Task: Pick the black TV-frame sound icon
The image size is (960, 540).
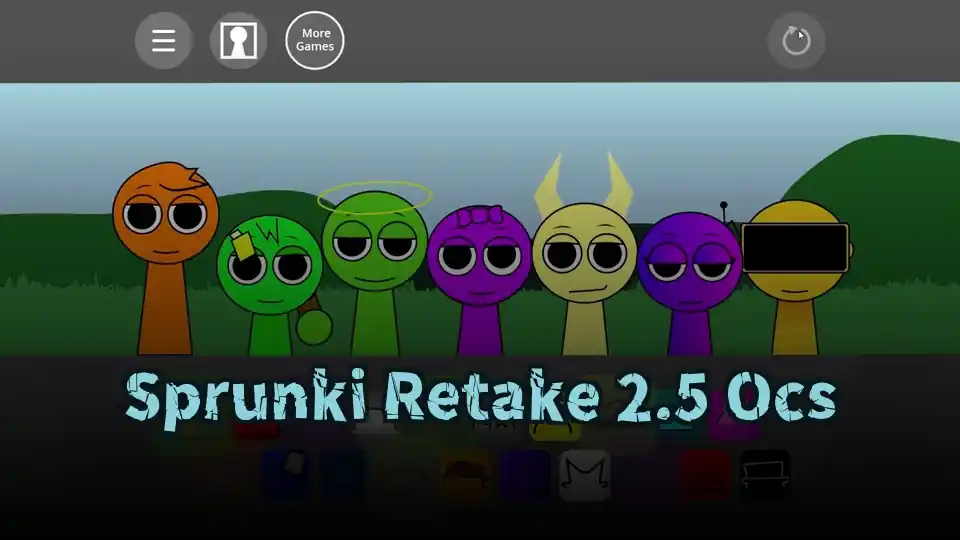Action: [765, 476]
